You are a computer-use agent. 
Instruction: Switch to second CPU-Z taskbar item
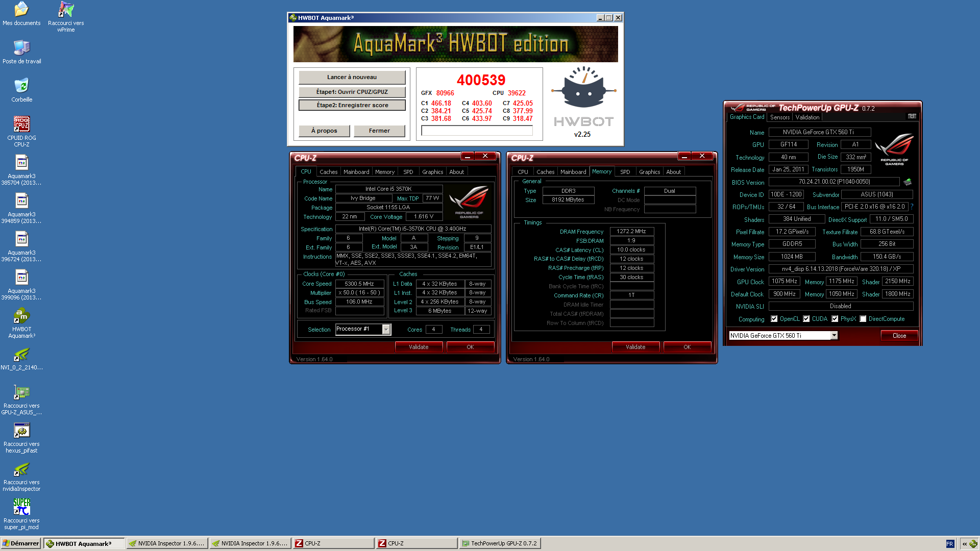pos(417,543)
